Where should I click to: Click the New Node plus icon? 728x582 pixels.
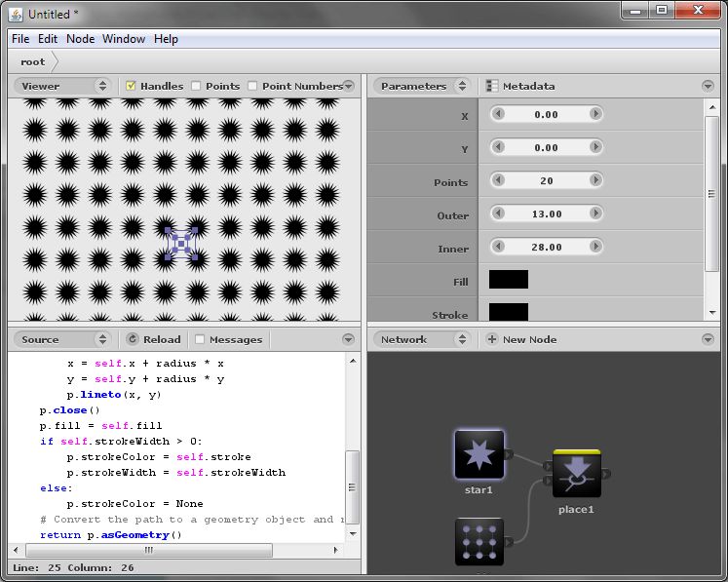click(492, 339)
